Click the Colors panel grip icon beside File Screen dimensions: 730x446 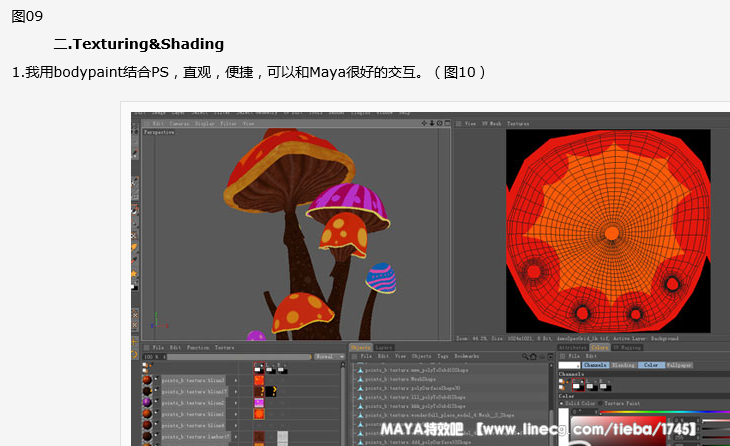pyautogui.click(x=562, y=357)
